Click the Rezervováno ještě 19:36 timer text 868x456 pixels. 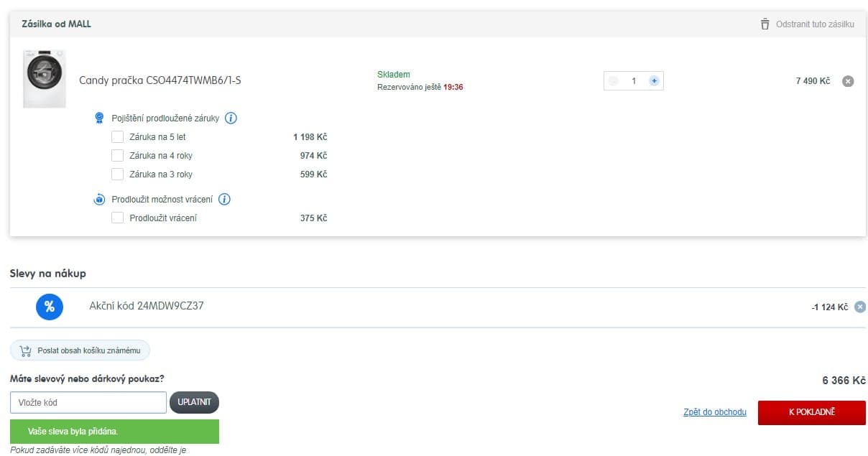tap(420, 87)
